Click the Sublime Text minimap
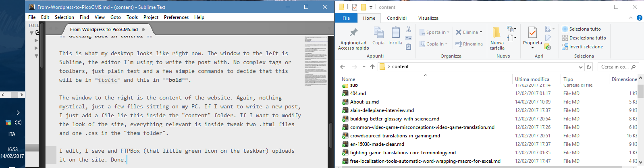 pyautogui.click(x=316, y=60)
